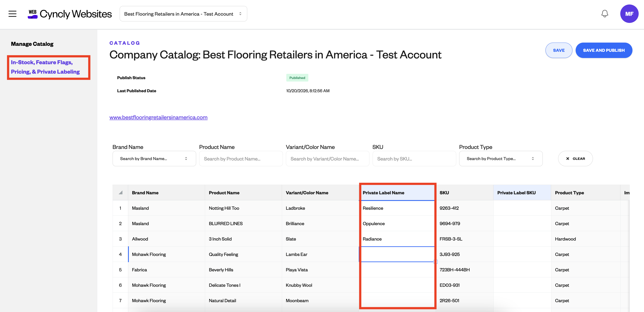Select the empty Private Label Name cell for Quality Feeling
644x312 pixels.
pyautogui.click(x=397, y=254)
